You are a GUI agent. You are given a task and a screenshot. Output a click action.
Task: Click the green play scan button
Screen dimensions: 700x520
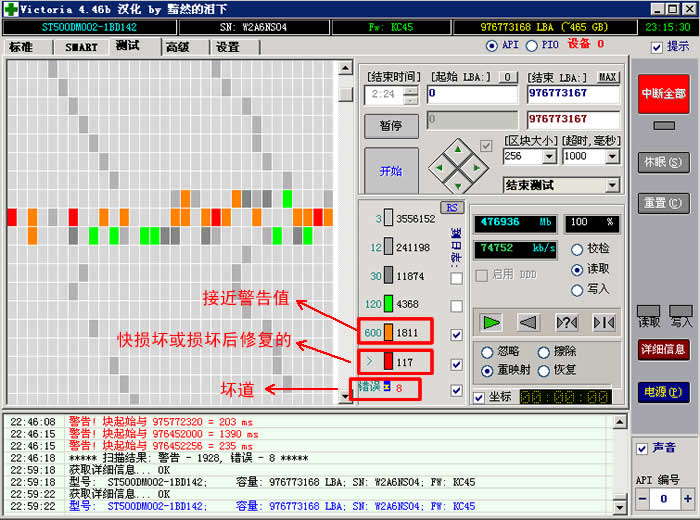(x=491, y=322)
